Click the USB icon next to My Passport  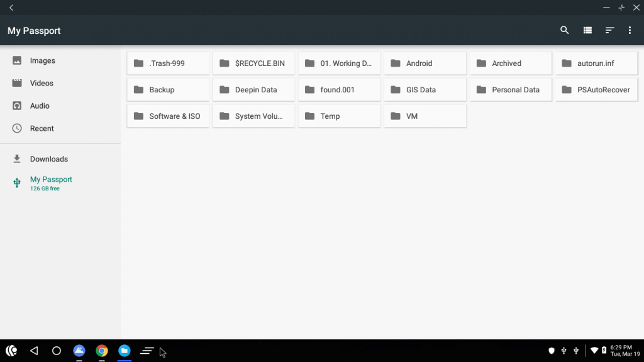pyautogui.click(x=17, y=183)
